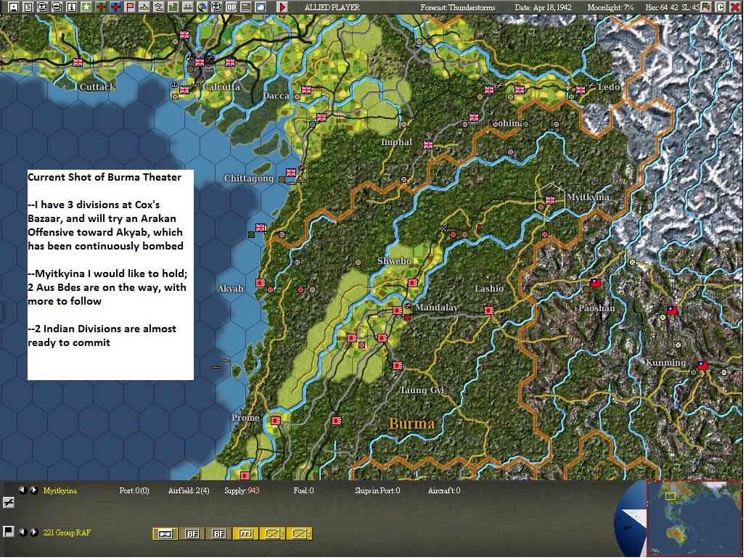
Task: Select the British flag at Ledo
Action: (581, 89)
